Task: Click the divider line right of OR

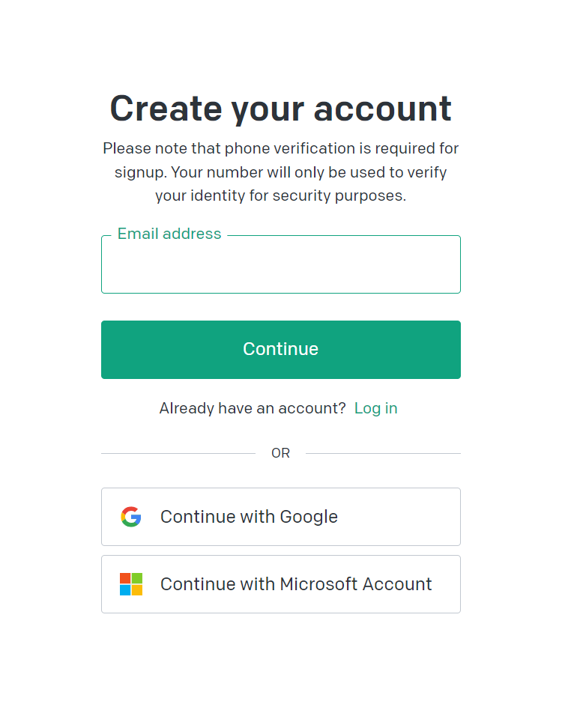Action: [x=383, y=453]
